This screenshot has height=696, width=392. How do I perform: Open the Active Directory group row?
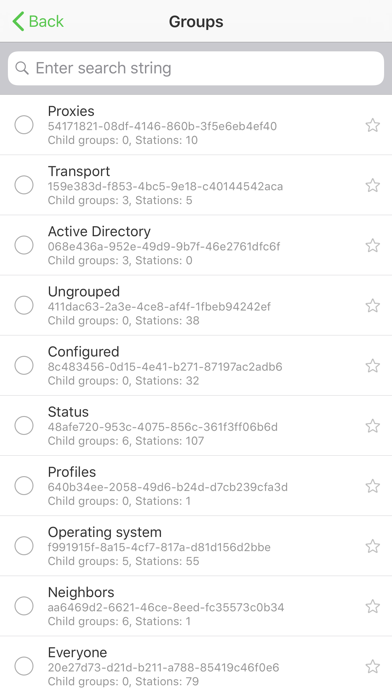196,245
